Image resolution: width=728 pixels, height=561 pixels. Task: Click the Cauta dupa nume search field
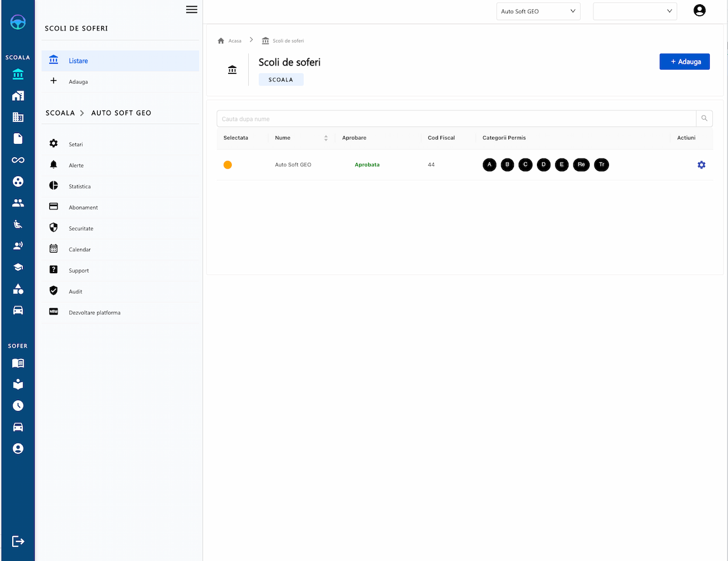(x=455, y=118)
